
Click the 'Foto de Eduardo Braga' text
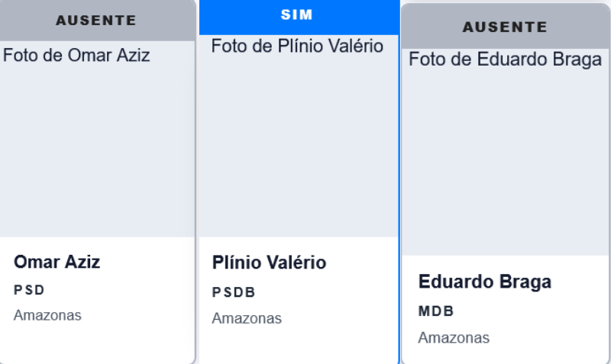click(x=505, y=60)
